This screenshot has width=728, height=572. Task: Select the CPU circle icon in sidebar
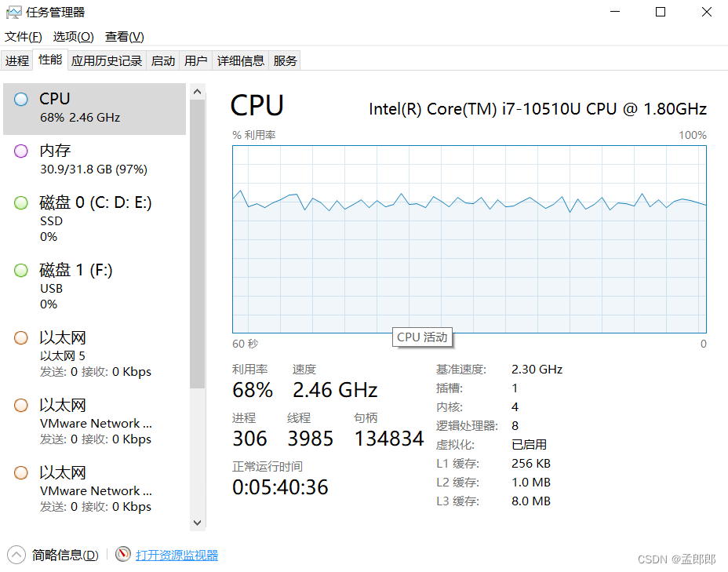pyautogui.click(x=21, y=100)
